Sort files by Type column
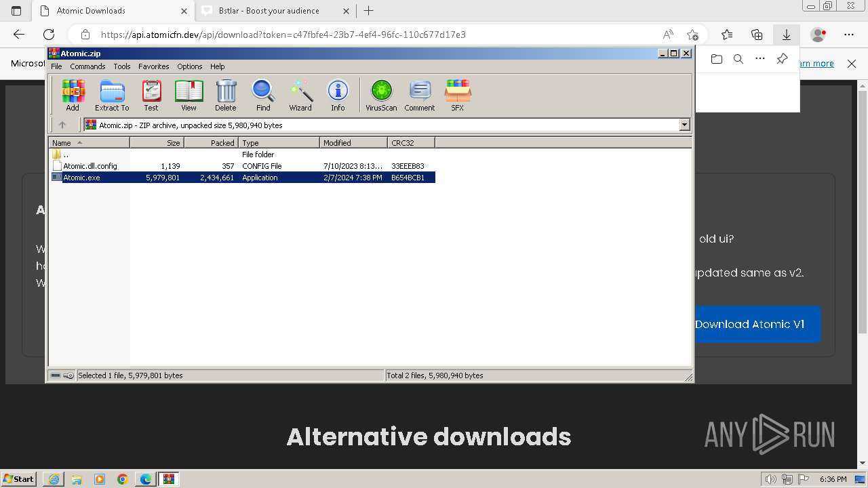Screen dimensions: 868x488 point(279,142)
